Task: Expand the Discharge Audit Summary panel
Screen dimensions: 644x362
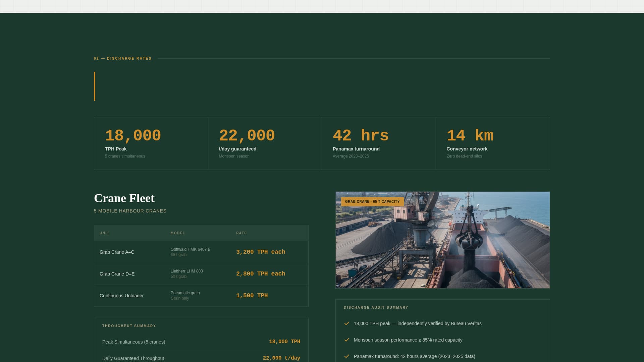Action: 375,307
